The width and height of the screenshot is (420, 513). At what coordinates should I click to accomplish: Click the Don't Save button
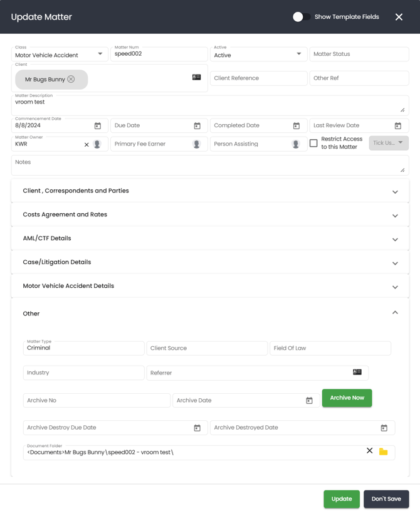(x=386, y=499)
